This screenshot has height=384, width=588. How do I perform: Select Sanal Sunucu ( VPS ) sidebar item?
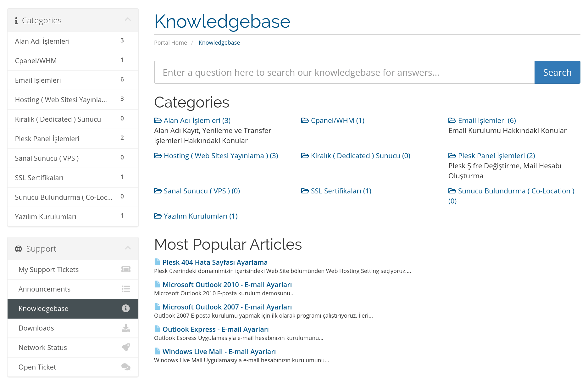coord(73,158)
